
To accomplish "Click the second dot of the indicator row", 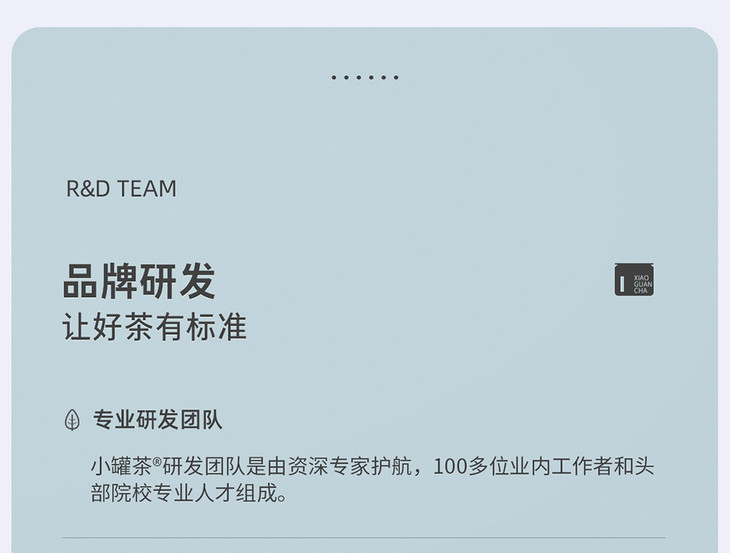I will click(346, 77).
